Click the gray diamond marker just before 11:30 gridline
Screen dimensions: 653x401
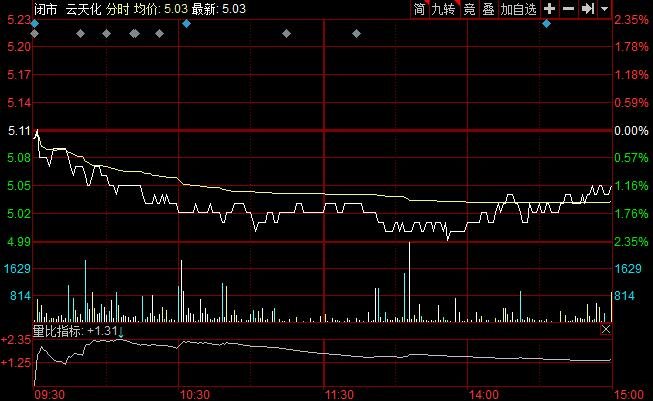tap(287, 33)
